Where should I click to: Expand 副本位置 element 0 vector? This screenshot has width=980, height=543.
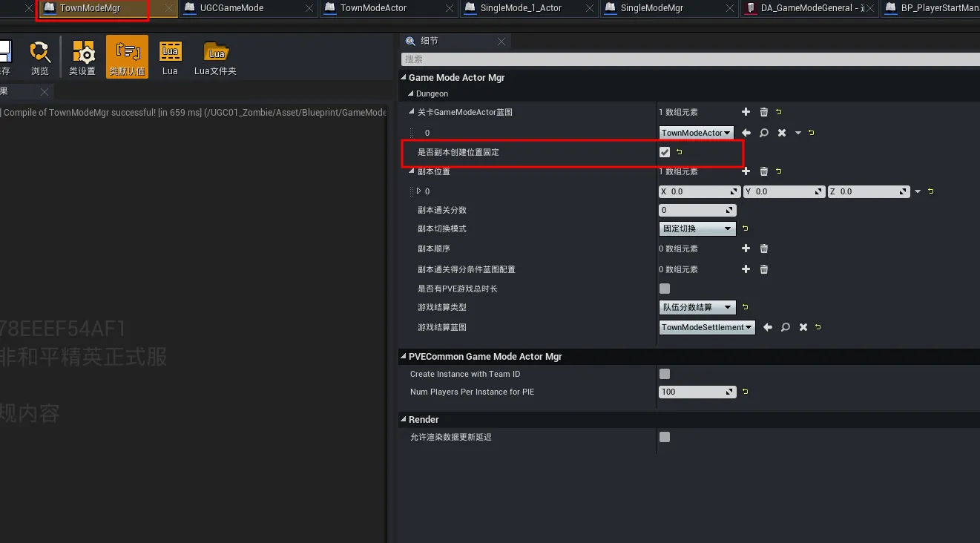point(418,191)
